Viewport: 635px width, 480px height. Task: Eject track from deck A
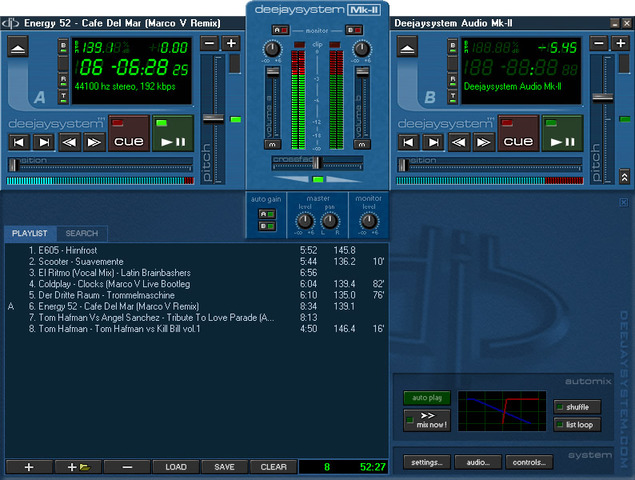pyautogui.click(x=18, y=46)
